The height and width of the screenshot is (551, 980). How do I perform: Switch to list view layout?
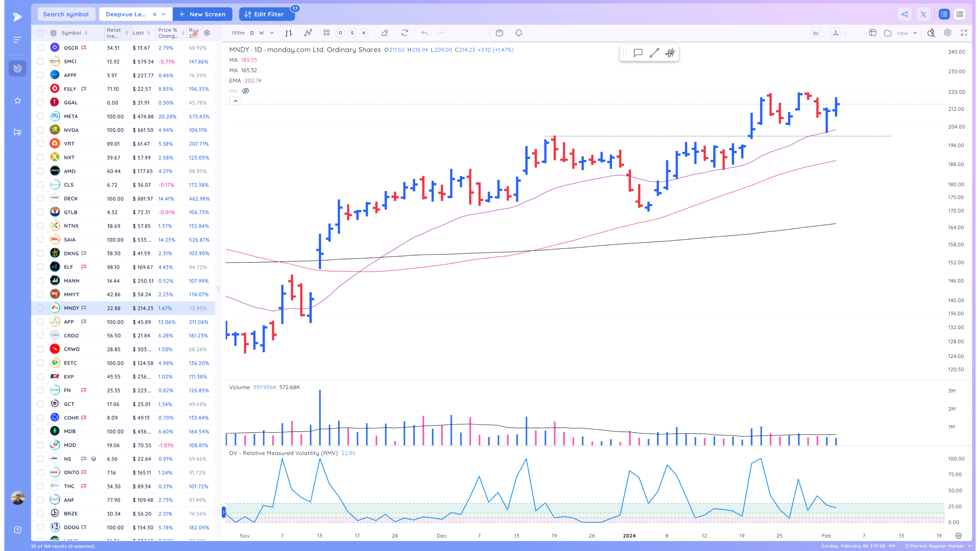point(944,14)
